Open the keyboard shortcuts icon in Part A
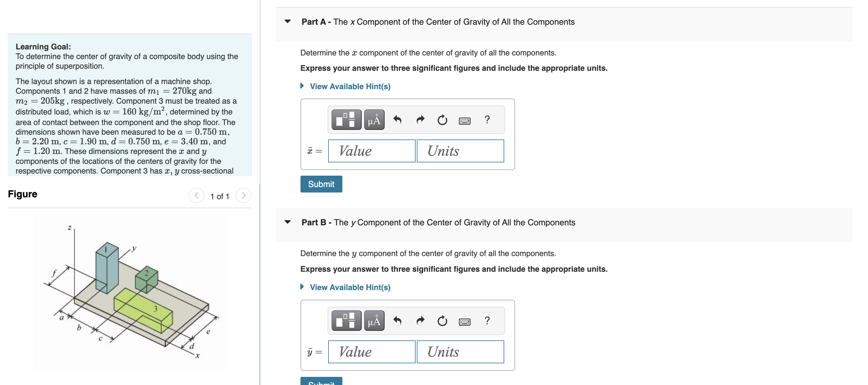The height and width of the screenshot is (385, 868). point(465,120)
